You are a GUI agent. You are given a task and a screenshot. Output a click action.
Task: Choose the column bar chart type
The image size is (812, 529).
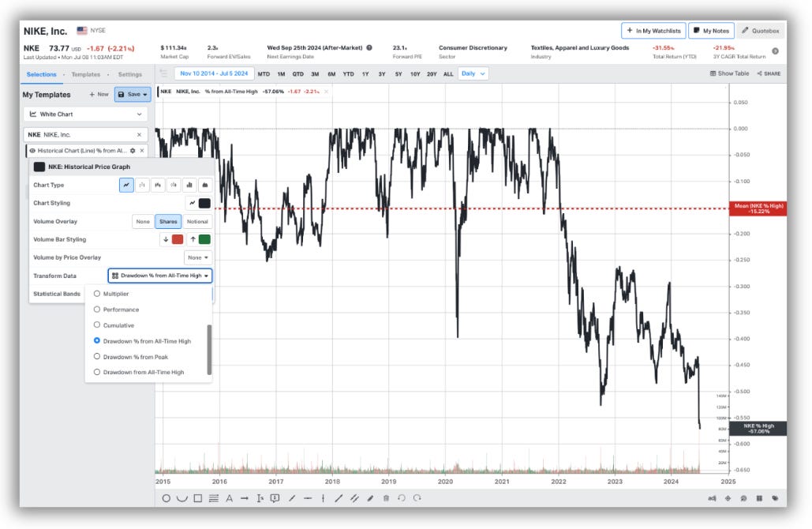pyautogui.click(x=189, y=185)
